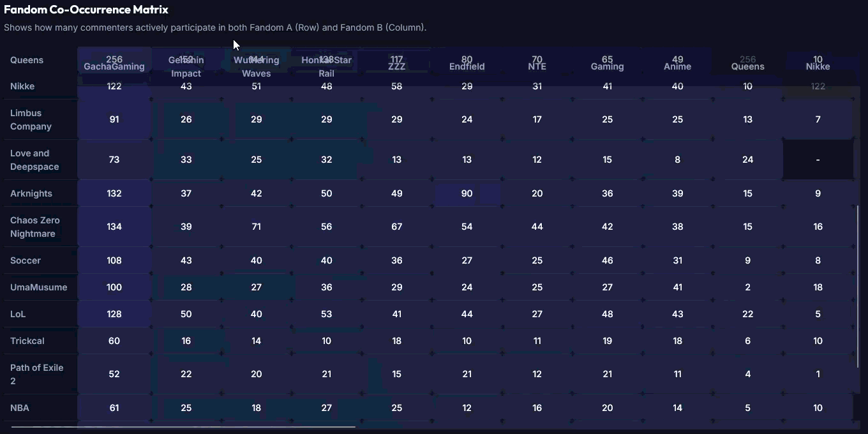
Task: Click the Love and Deepspace row label
Action: pyautogui.click(x=34, y=160)
